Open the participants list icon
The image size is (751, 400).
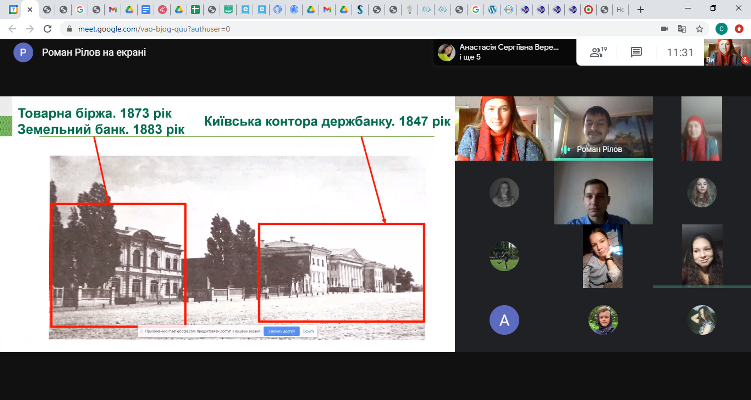tap(599, 52)
